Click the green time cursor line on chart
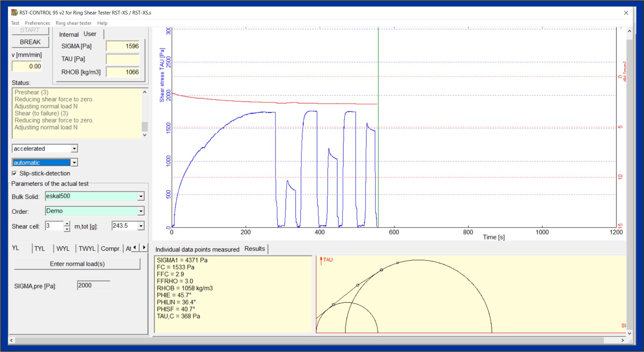Screen dimensions: 644x352 tap(378, 127)
